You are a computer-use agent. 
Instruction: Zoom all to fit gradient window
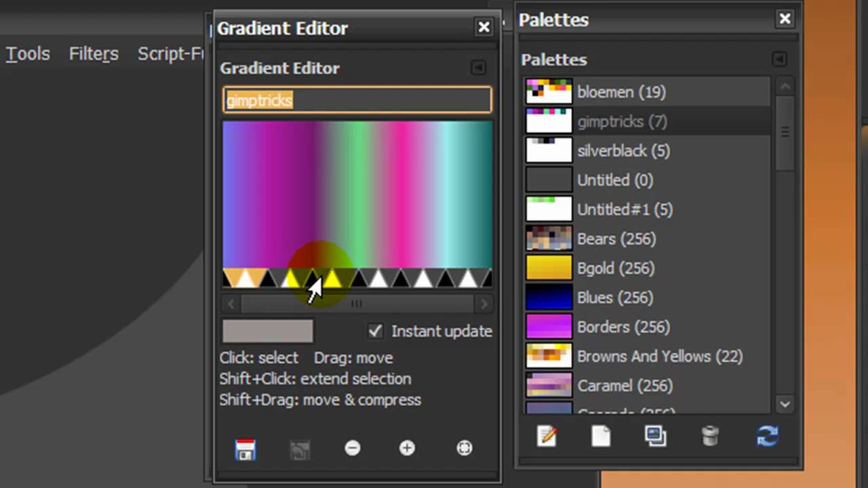pyautogui.click(x=465, y=448)
